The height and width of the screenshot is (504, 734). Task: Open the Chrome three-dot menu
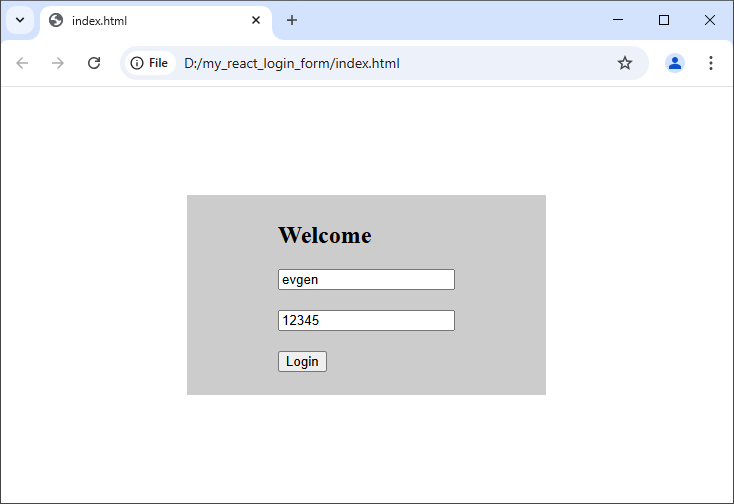[711, 63]
